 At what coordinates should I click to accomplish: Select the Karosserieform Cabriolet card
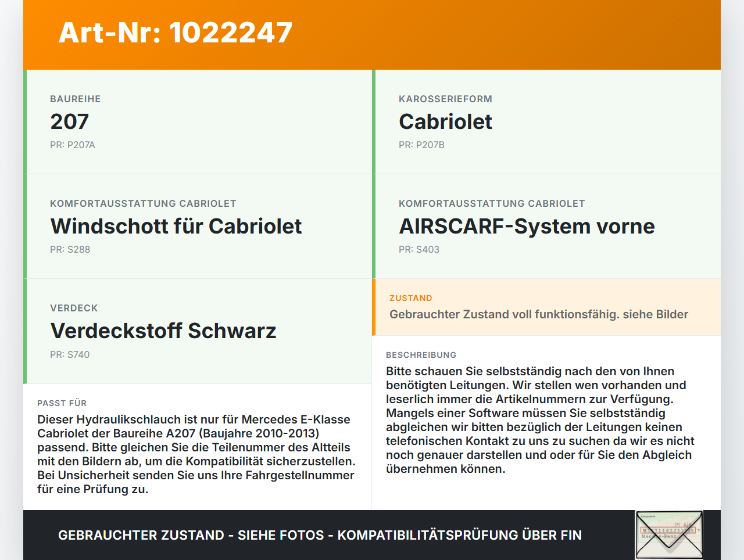pos(546,122)
